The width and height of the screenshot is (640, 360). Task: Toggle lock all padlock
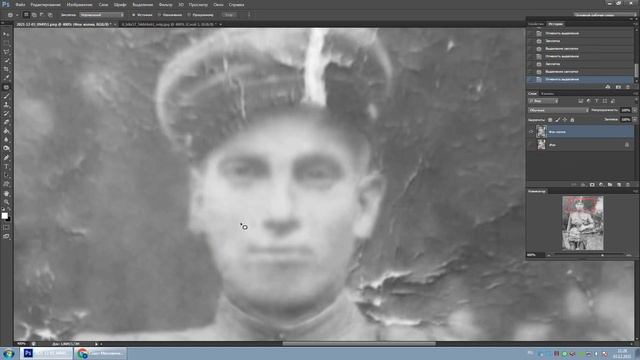572,120
